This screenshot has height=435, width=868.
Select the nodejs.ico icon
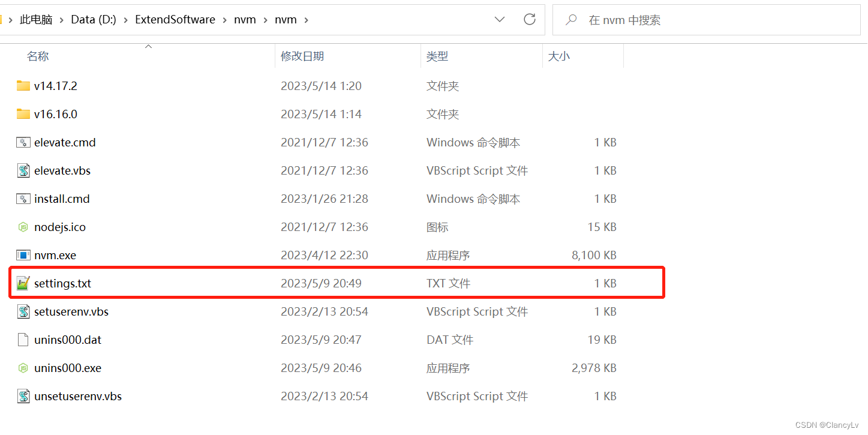pyautogui.click(x=23, y=227)
